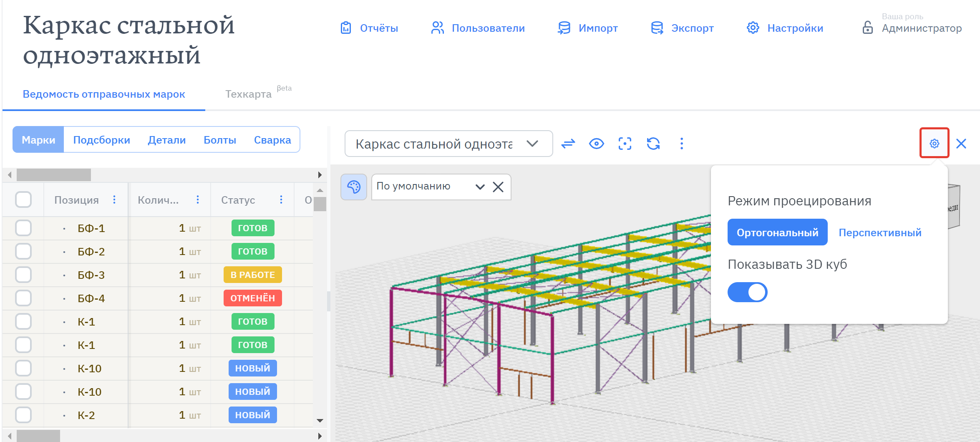Open the По умолчанию dropdown arrow
The width and height of the screenshot is (980, 442).
click(x=480, y=187)
